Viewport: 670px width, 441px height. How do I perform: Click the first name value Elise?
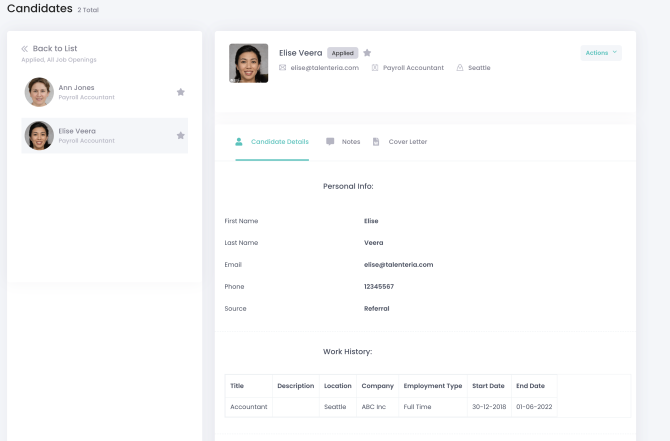coord(371,221)
